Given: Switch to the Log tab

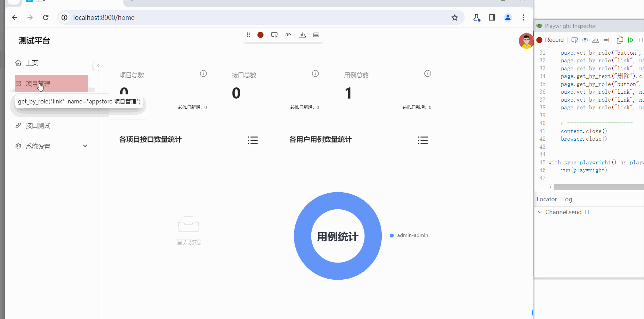Looking at the screenshot, I should (567, 199).
